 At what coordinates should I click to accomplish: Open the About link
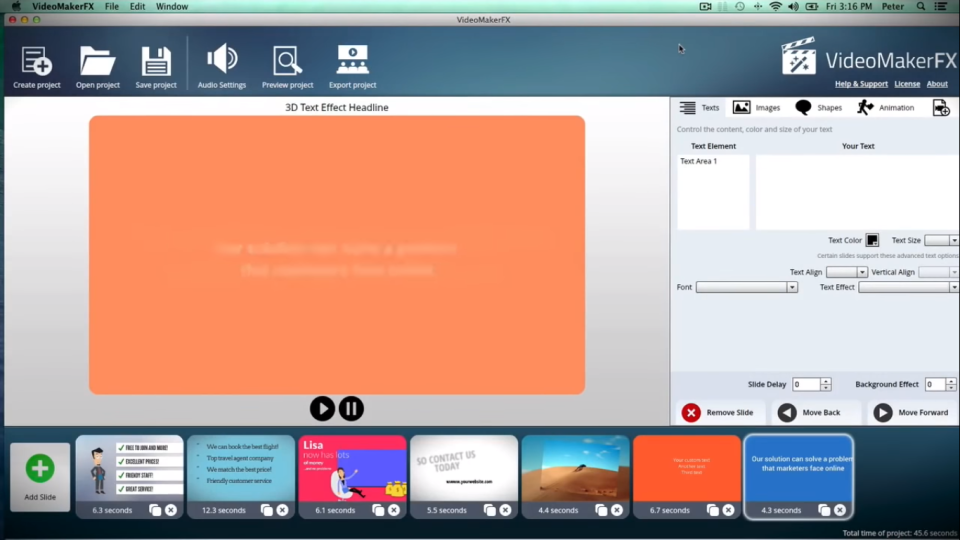click(x=937, y=84)
